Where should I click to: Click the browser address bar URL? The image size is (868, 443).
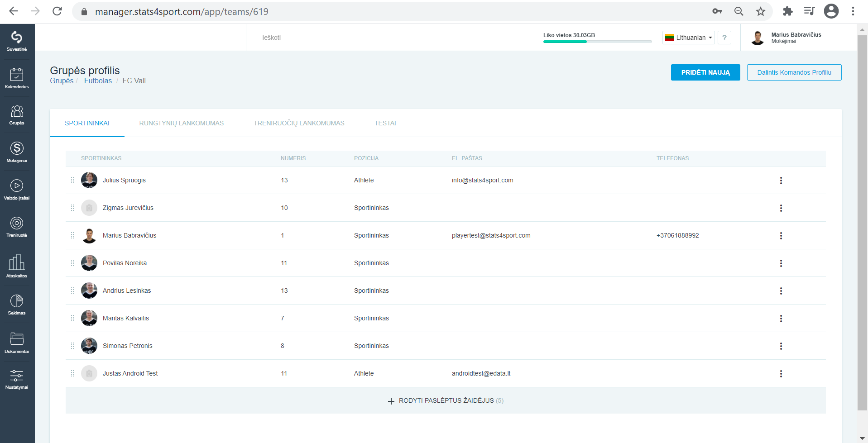click(182, 11)
